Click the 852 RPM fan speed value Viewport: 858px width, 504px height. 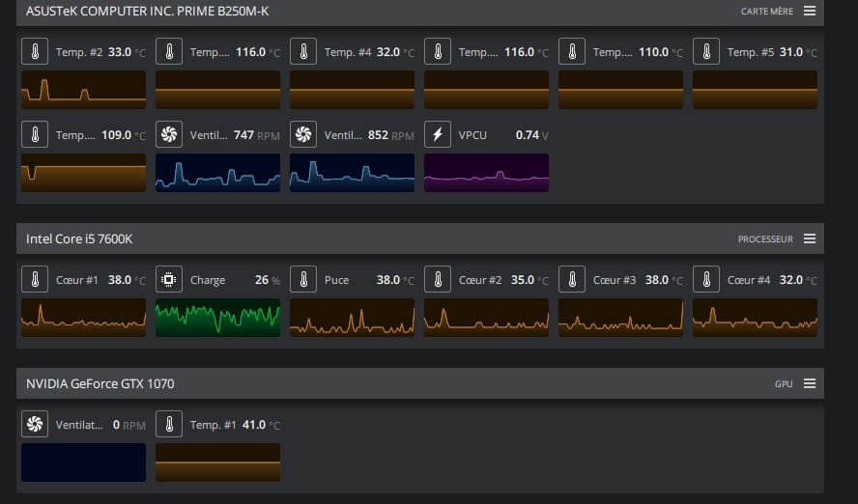click(x=390, y=135)
